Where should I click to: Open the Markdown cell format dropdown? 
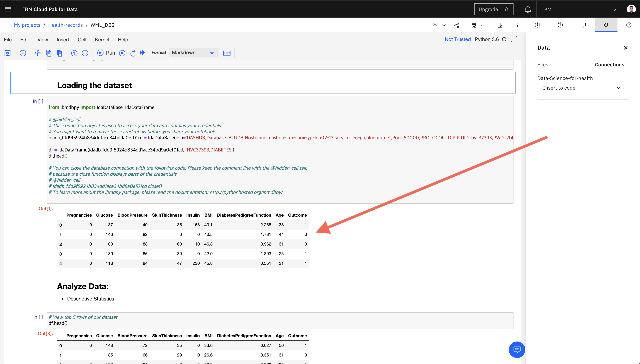point(193,53)
